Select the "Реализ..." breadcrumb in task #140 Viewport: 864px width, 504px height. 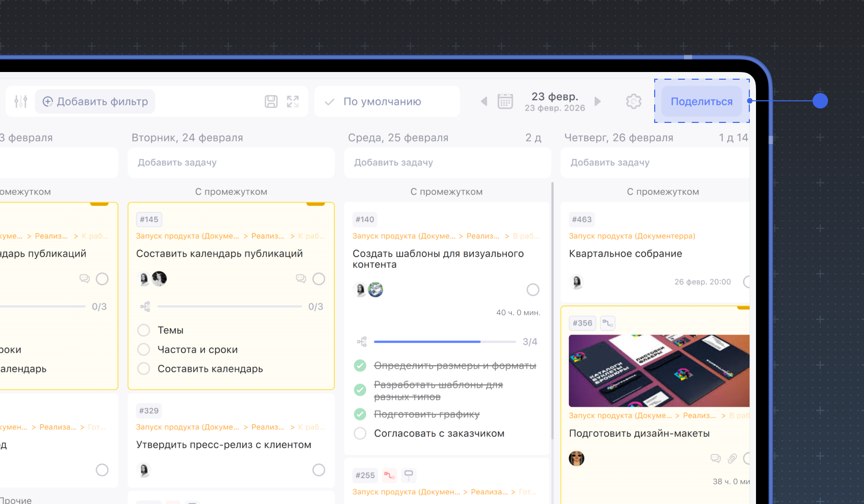pyautogui.click(x=482, y=236)
